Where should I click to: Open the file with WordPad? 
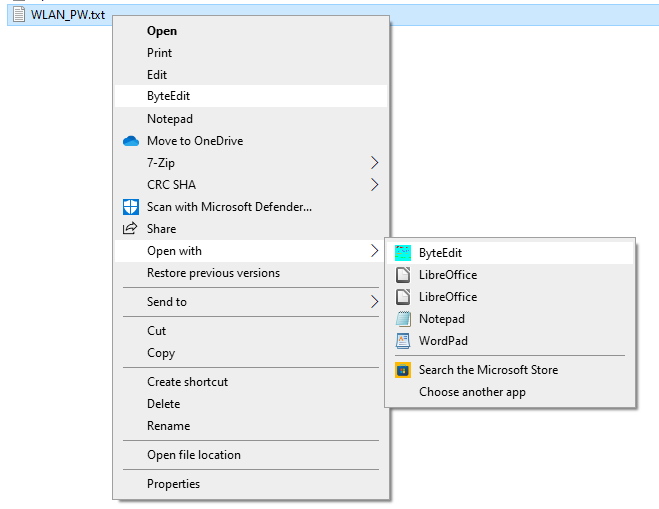pyautogui.click(x=510, y=340)
